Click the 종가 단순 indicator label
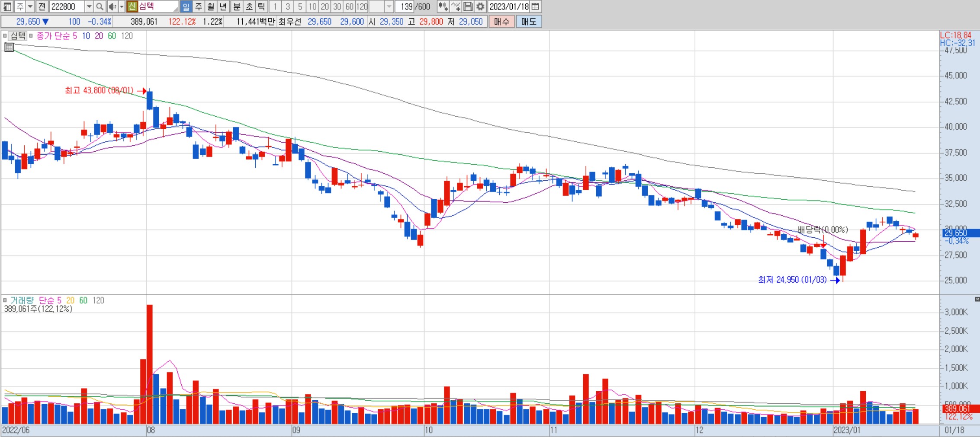 click(x=53, y=36)
